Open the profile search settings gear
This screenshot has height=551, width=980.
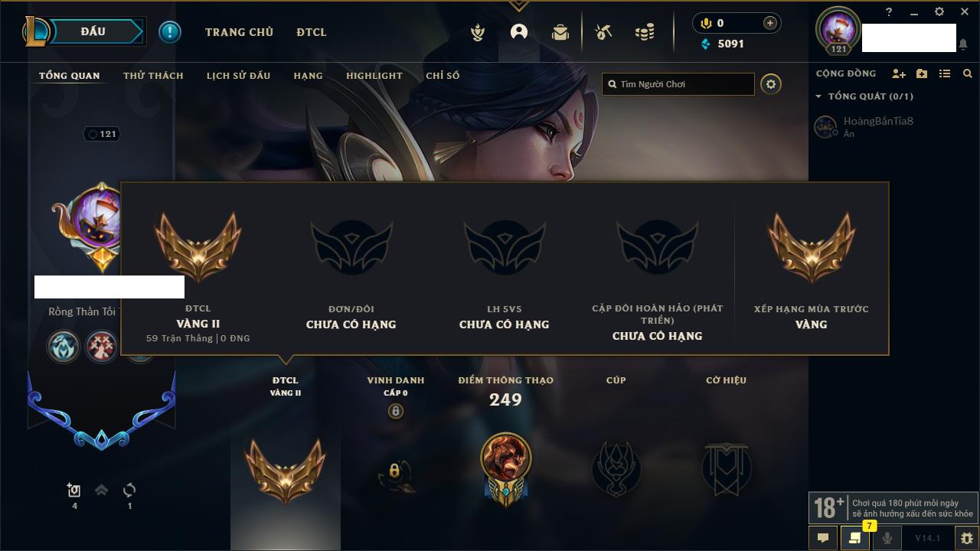(x=771, y=84)
